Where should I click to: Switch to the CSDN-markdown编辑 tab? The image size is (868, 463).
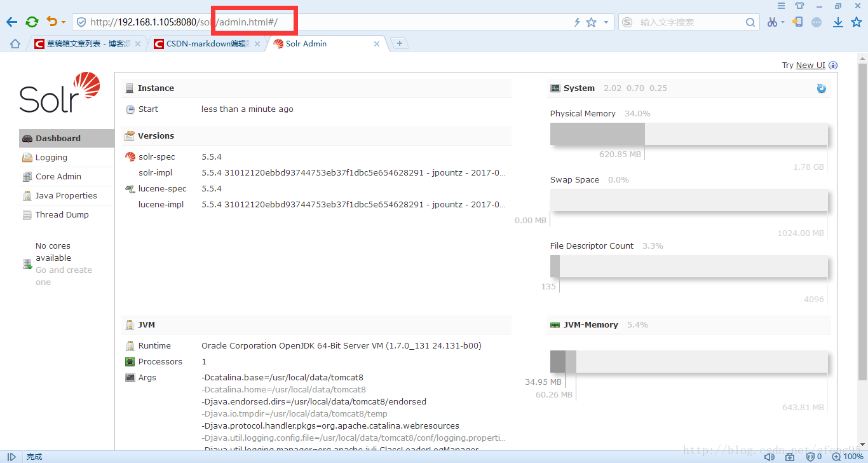[208, 44]
